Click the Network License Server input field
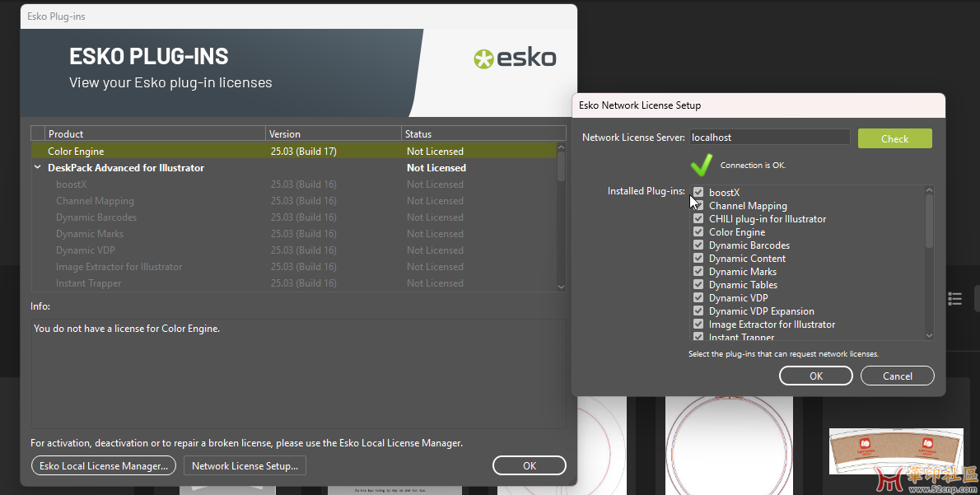Viewport: 980px width, 495px height. 768,138
